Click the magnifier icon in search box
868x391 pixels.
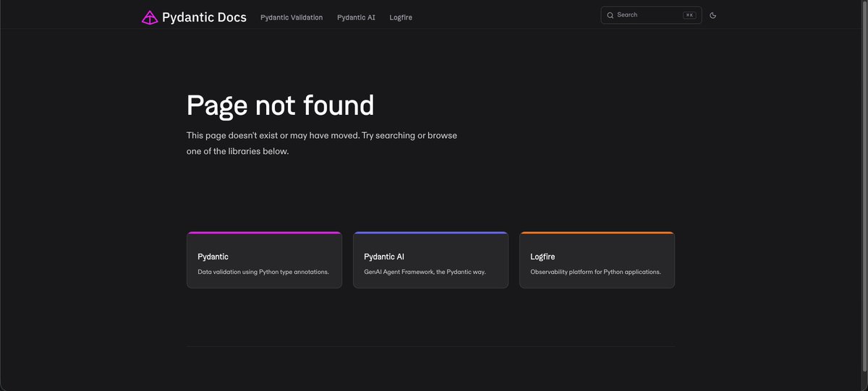click(610, 15)
